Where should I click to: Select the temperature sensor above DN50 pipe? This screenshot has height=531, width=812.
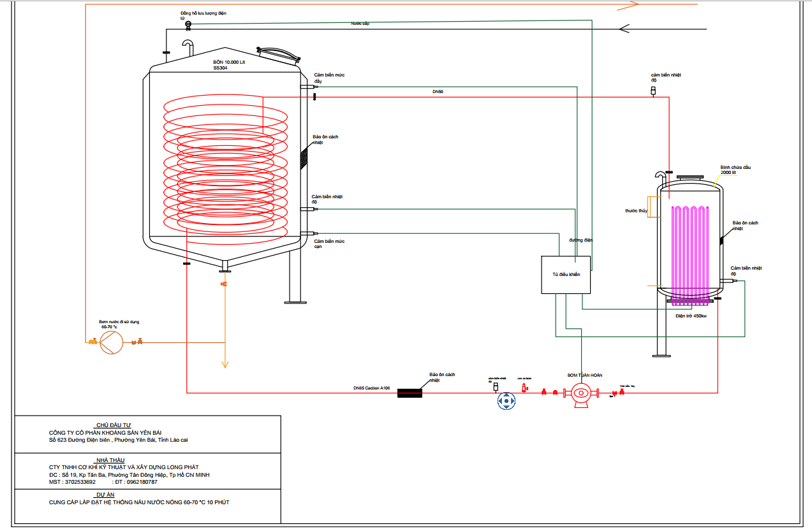(653, 92)
